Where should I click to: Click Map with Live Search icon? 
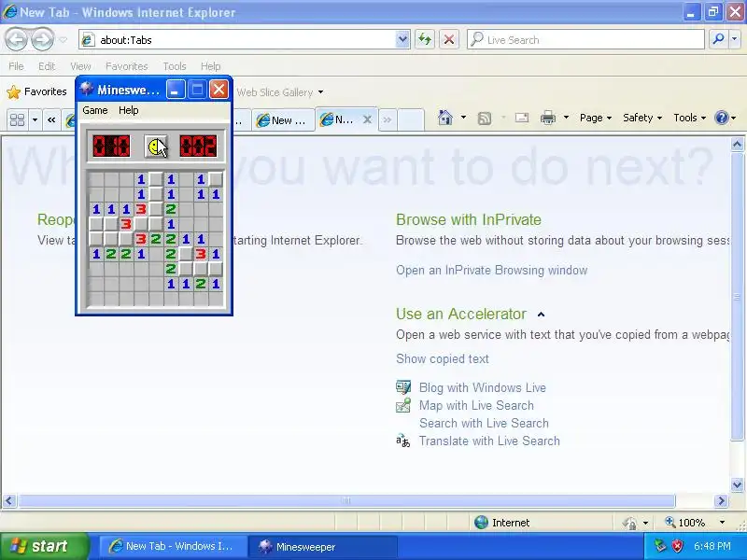pos(403,405)
